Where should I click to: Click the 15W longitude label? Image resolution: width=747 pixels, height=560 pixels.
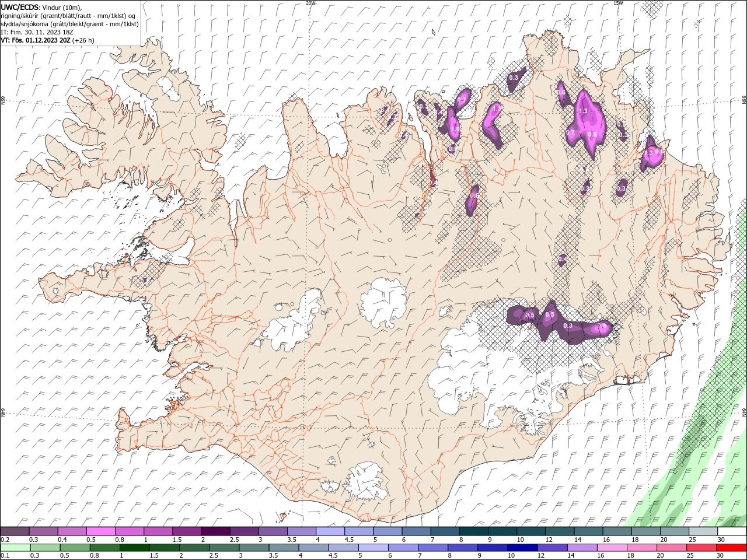pyautogui.click(x=618, y=3)
